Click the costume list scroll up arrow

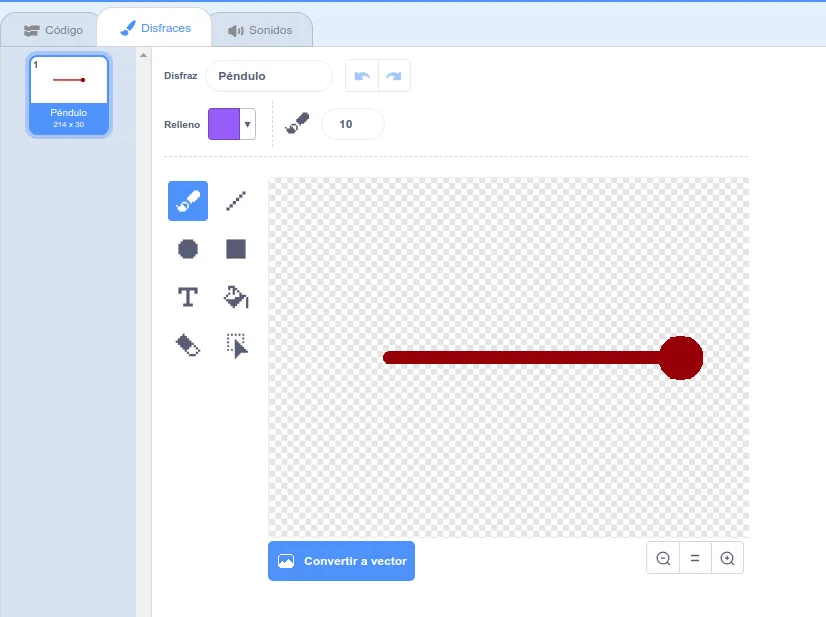[x=143, y=55]
